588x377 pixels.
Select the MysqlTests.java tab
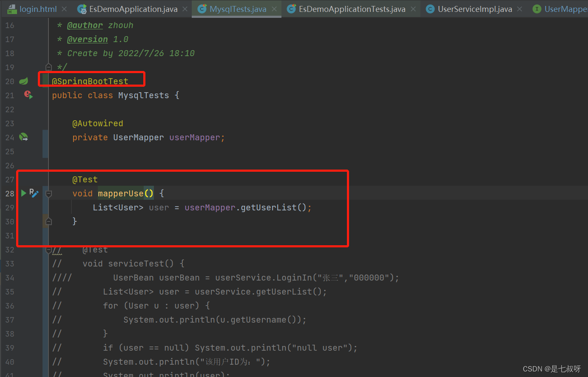238,9
